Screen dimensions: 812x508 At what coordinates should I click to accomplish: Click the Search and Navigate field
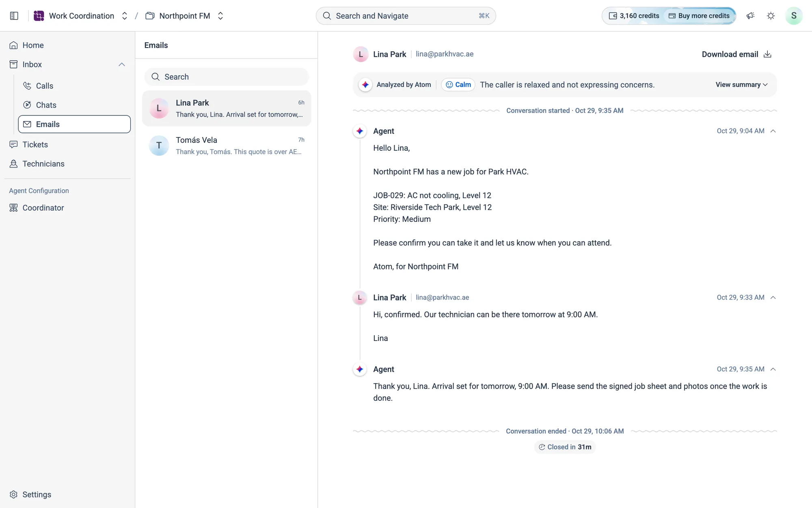point(406,16)
